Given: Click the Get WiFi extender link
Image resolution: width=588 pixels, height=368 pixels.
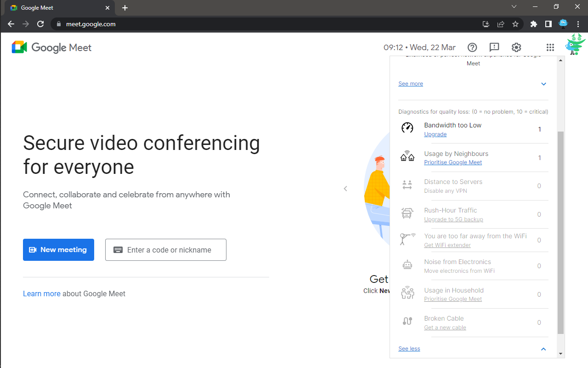Looking at the screenshot, I should pyautogui.click(x=447, y=245).
